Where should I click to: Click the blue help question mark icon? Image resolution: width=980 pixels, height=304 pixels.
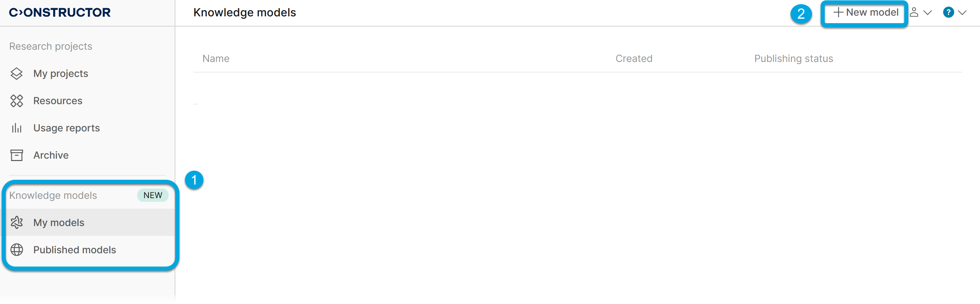pos(948,13)
